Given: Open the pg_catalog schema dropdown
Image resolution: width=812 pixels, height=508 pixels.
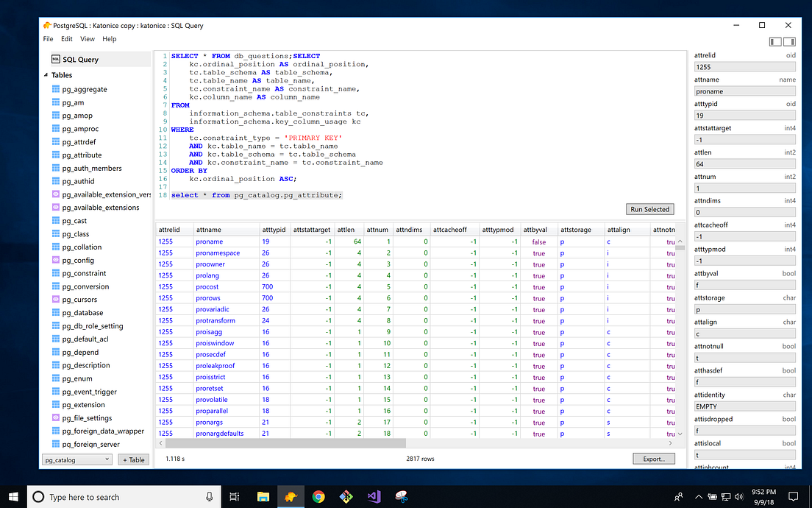Looking at the screenshot, I should click(x=76, y=459).
